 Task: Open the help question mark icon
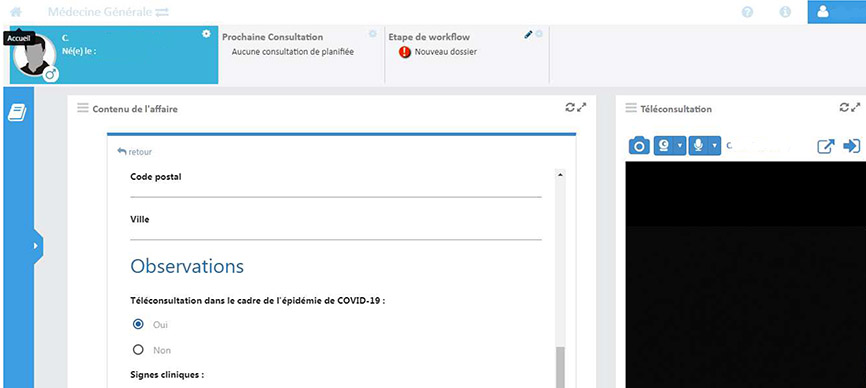pyautogui.click(x=748, y=12)
